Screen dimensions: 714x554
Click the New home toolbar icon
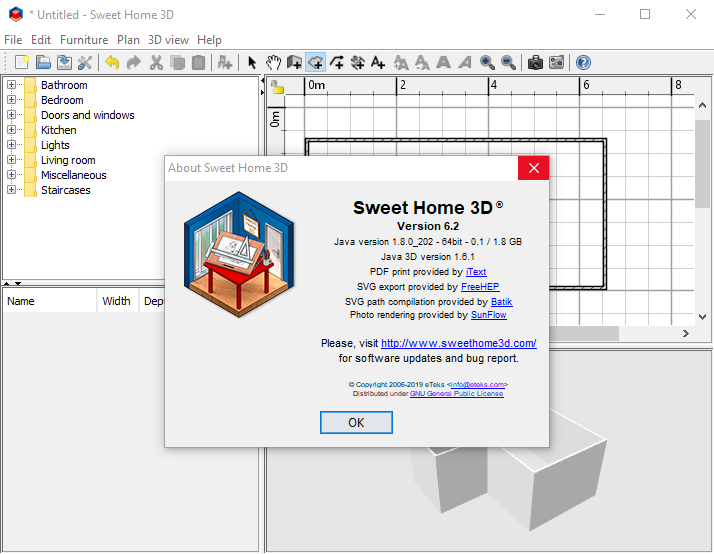tap(22, 62)
